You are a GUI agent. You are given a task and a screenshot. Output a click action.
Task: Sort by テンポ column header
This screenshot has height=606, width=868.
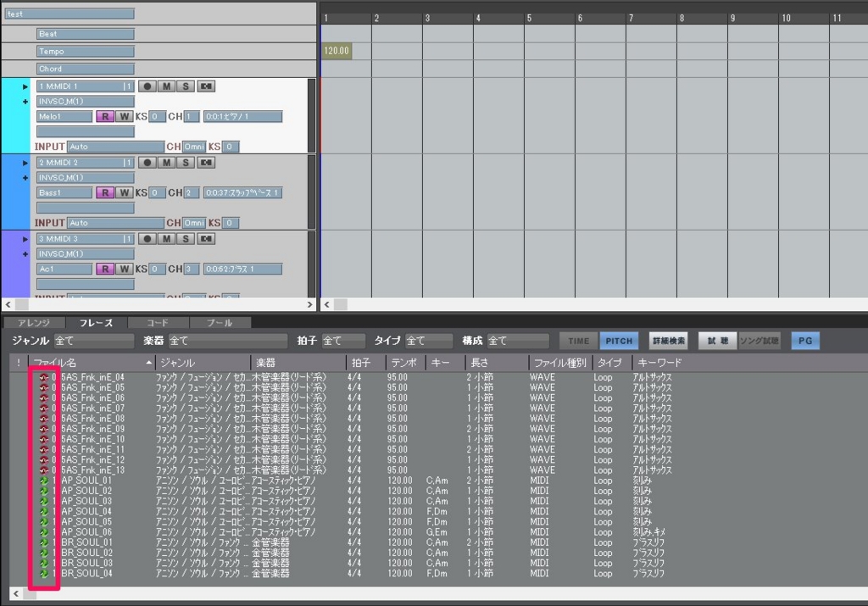click(405, 363)
